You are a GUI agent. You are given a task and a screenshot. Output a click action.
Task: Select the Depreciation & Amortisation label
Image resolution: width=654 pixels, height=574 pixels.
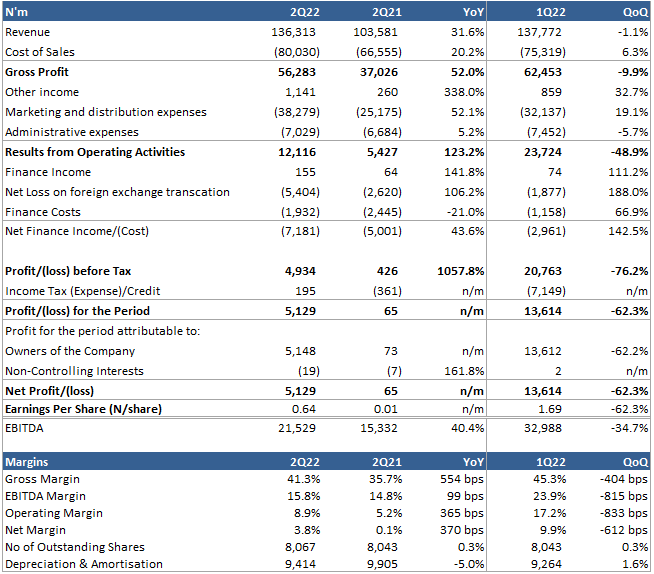84,564
